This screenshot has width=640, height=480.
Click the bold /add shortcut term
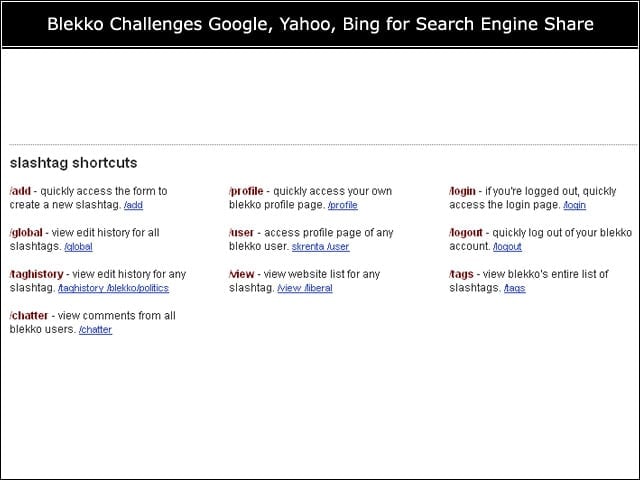click(20, 191)
